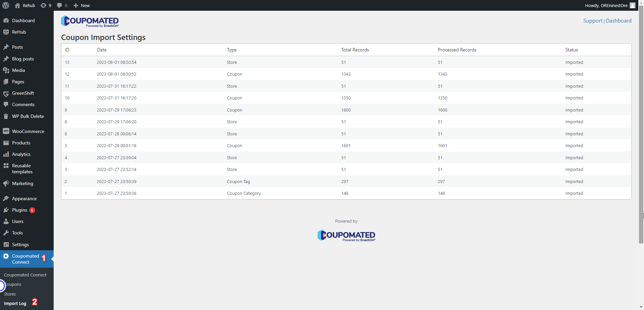Viewport: 644px width, 310px height.
Task: Click the Support link
Action: pyautogui.click(x=593, y=20)
